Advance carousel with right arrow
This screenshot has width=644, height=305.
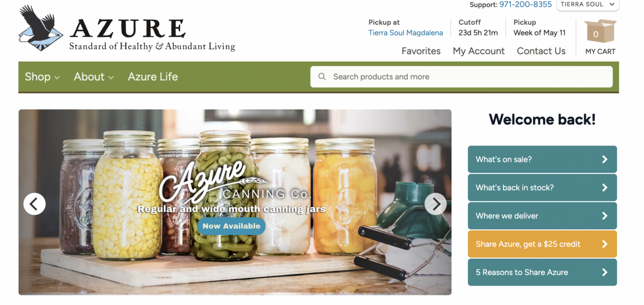[435, 204]
